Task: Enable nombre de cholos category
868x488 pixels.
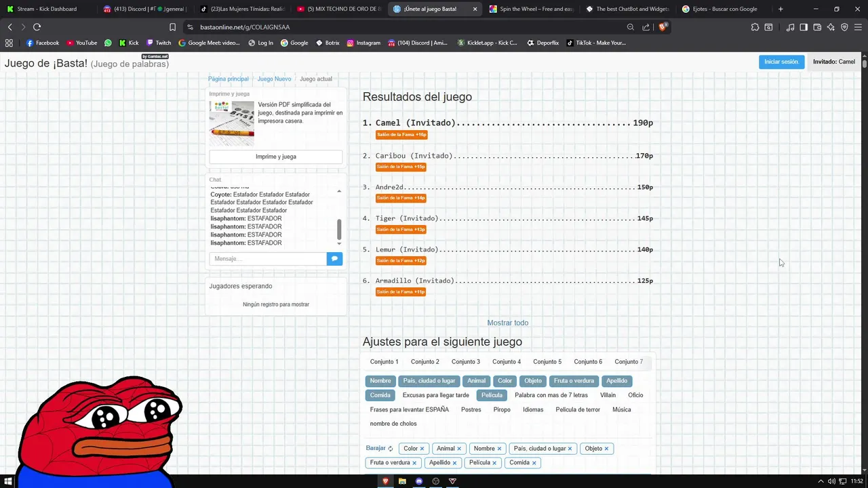Action: [393, 424]
